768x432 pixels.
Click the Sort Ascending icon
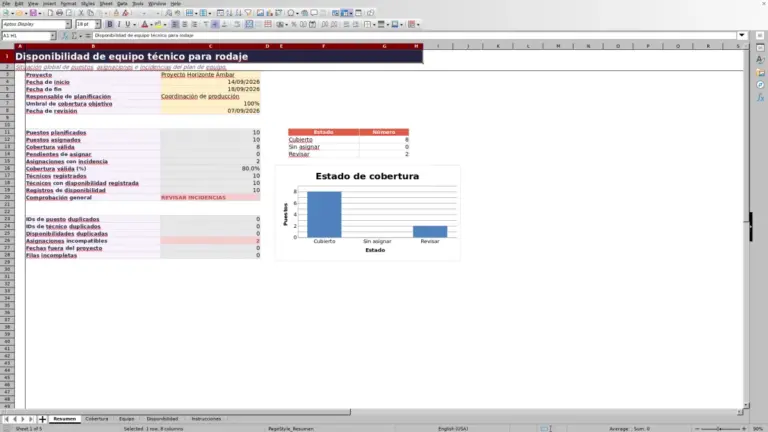coord(229,13)
